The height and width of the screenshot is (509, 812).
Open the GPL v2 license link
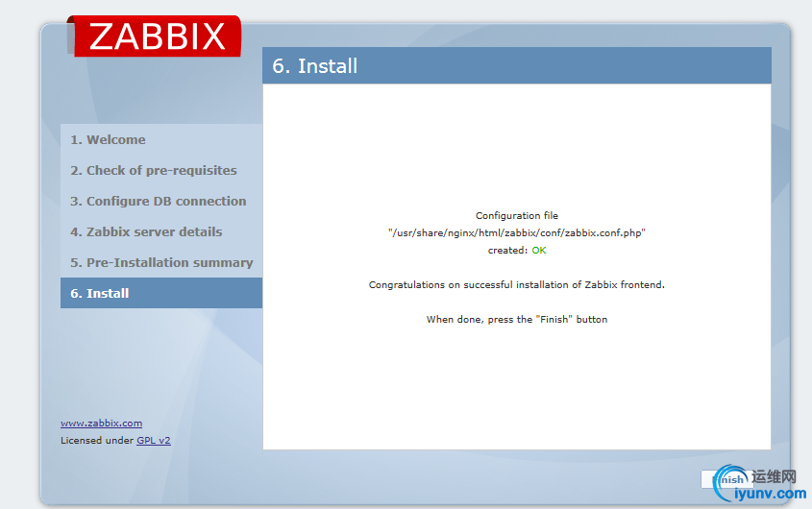[x=154, y=440]
